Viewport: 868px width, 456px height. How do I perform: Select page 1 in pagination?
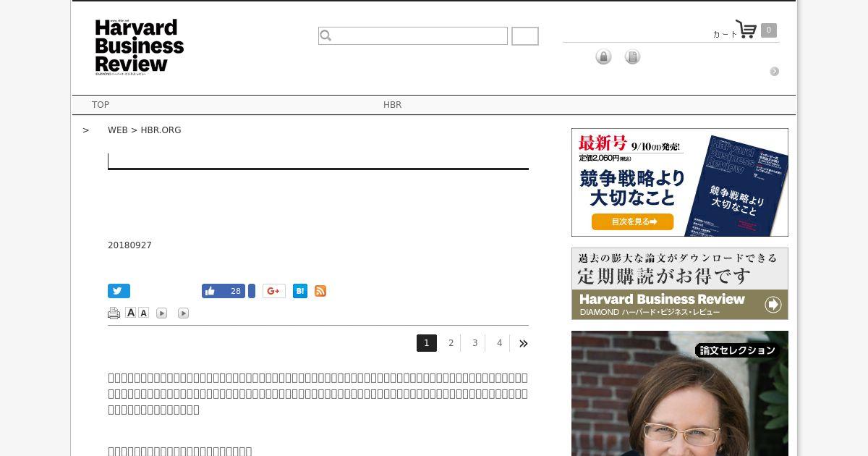[427, 343]
